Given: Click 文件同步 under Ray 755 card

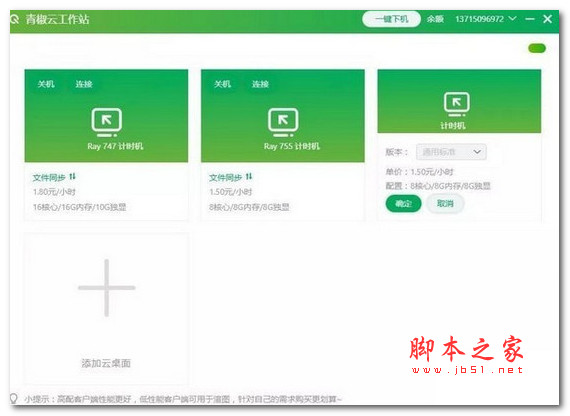Looking at the screenshot, I should 225,177.
